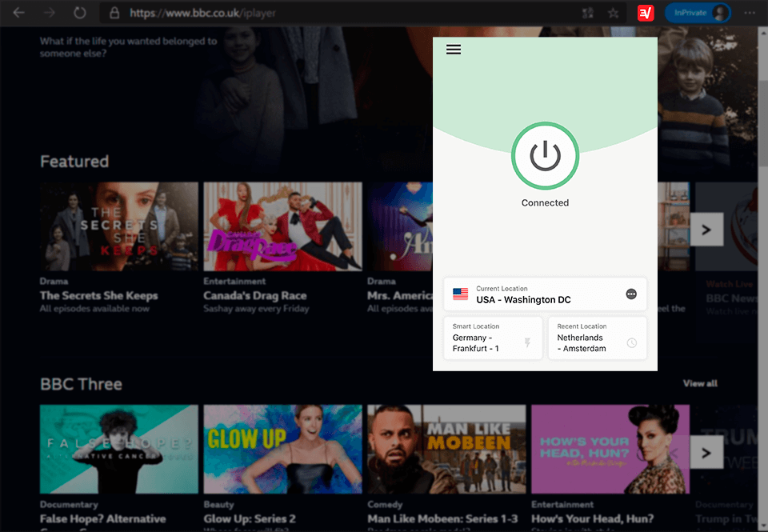Viewport: 768px width, 532px height.
Task: Open False Hope? Alternative thumbnail
Action: (x=119, y=449)
